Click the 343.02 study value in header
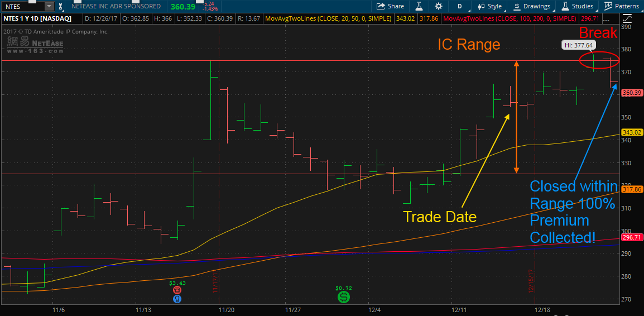This screenshot has height=316, width=644. tap(405, 18)
